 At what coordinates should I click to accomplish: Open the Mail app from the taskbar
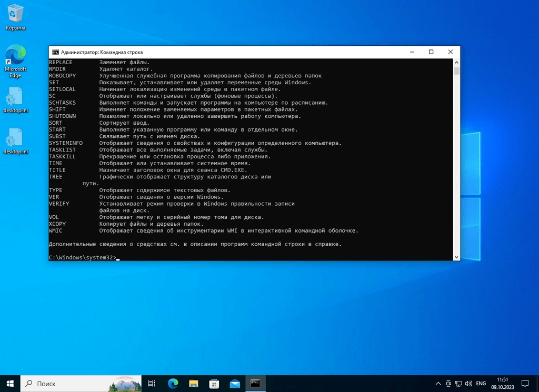click(235, 384)
